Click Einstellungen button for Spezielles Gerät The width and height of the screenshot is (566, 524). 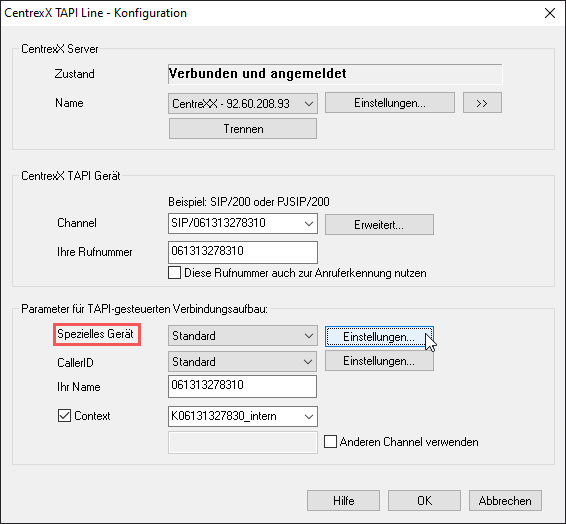point(379,337)
